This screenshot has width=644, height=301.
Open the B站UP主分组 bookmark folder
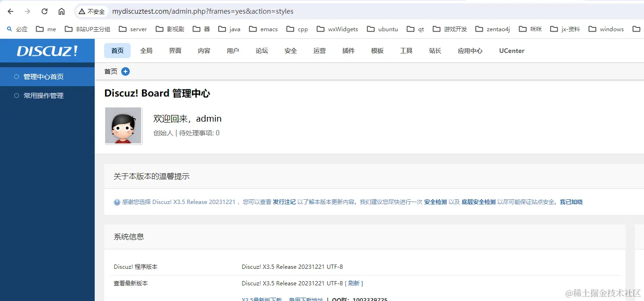click(88, 29)
